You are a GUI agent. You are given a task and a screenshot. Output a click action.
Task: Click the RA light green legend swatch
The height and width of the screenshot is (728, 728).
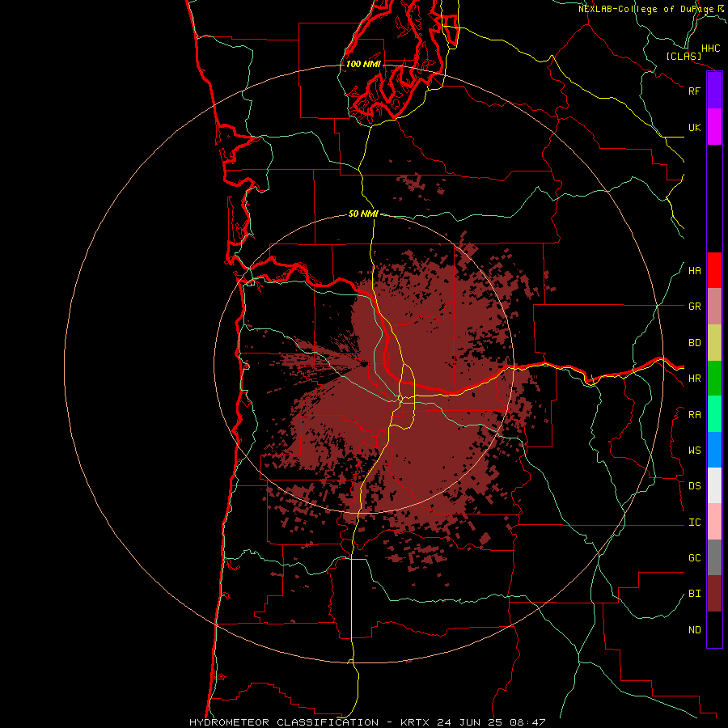pyautogui.click(x=714, y=414)
